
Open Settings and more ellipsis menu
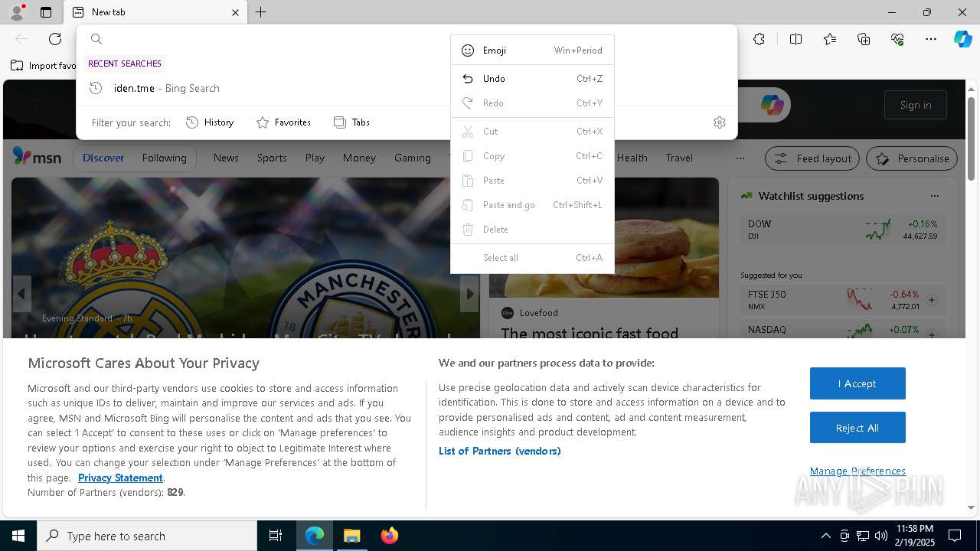[x=931, y=39]
